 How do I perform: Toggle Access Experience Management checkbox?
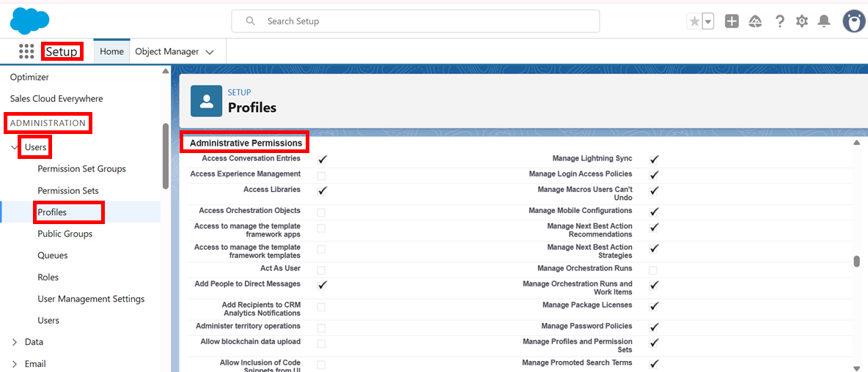[x=321, y=176]
